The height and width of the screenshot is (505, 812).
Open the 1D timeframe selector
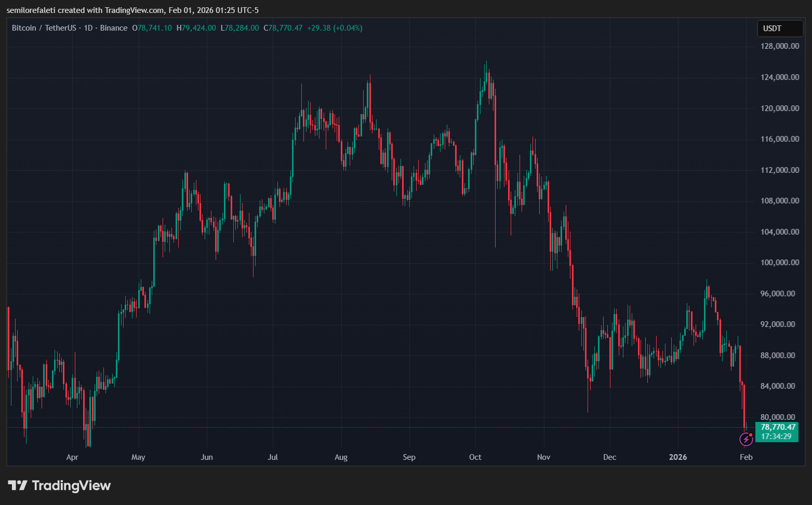click(87, 28)
